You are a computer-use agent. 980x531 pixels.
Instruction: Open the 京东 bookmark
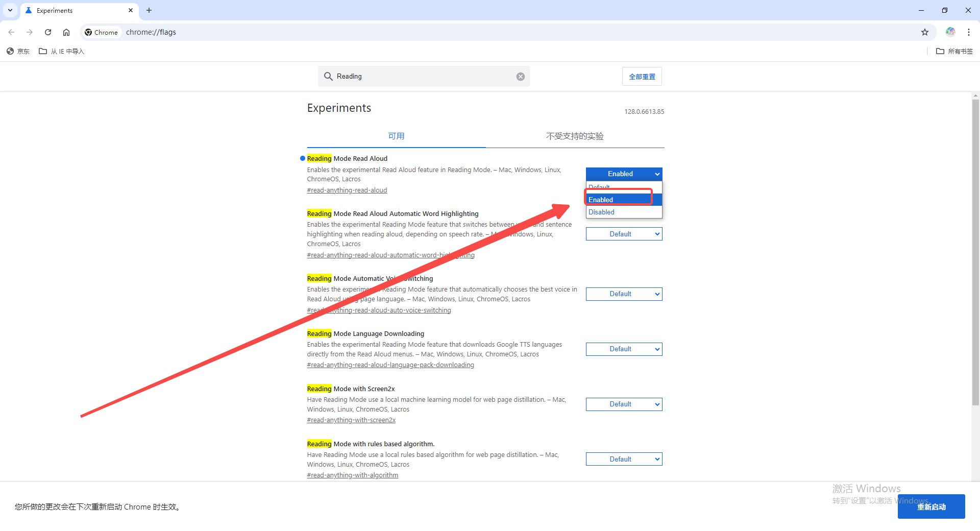[x=18, y=51]
